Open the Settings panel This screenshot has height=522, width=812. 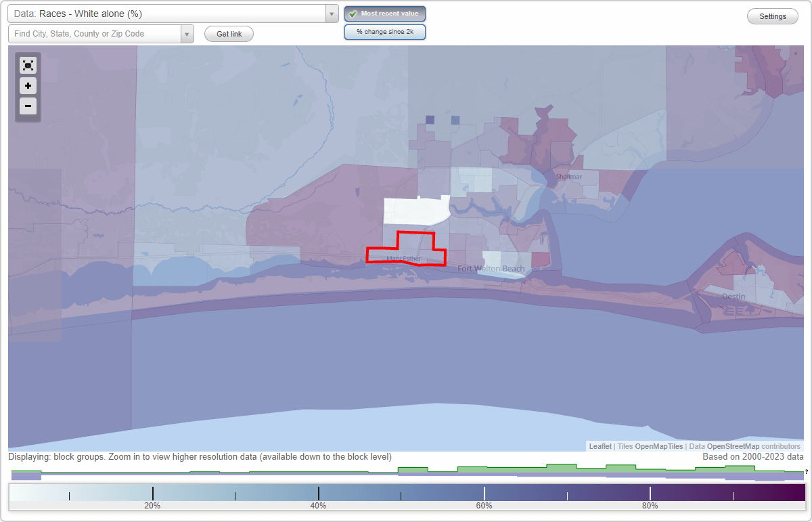[x=772, y=16]
